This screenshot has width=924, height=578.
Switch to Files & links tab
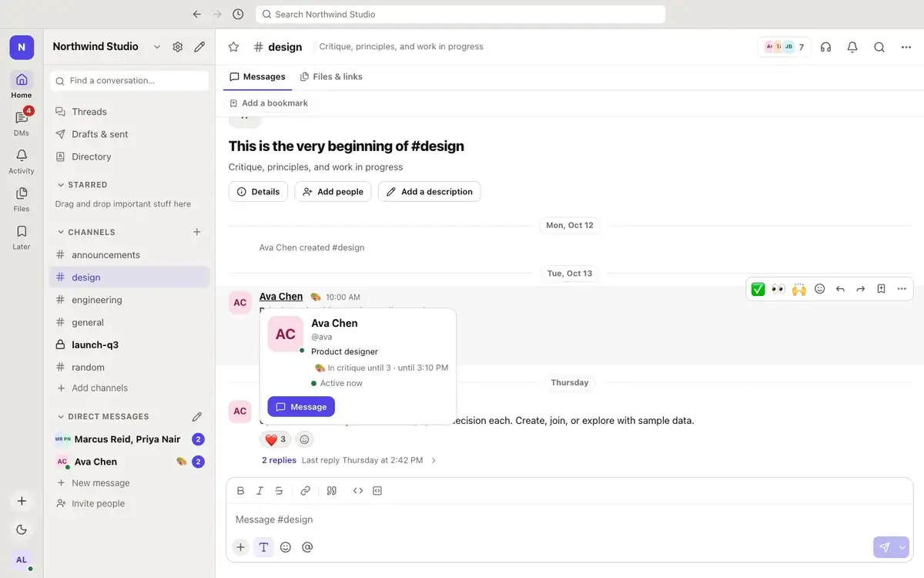tap(331, 77)
